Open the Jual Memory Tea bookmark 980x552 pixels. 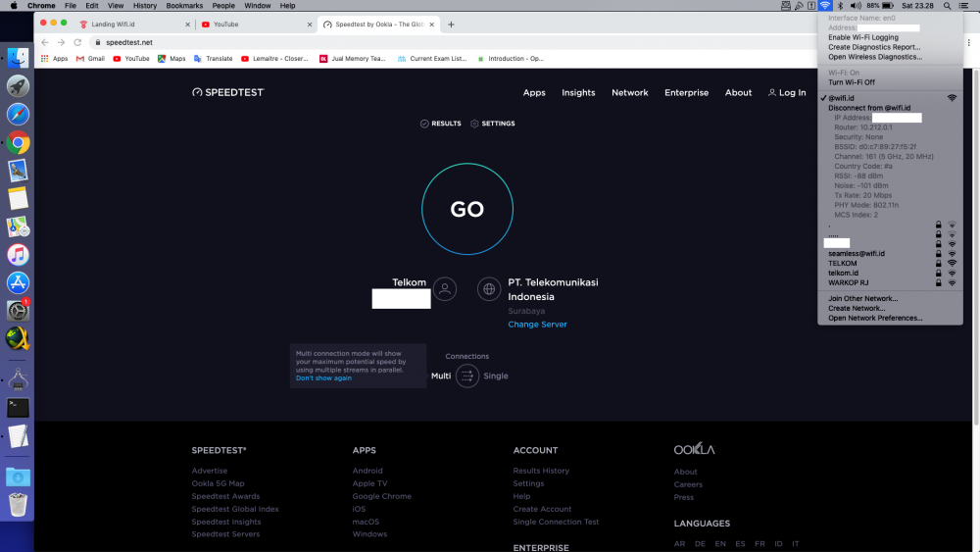tap(353, 59)
